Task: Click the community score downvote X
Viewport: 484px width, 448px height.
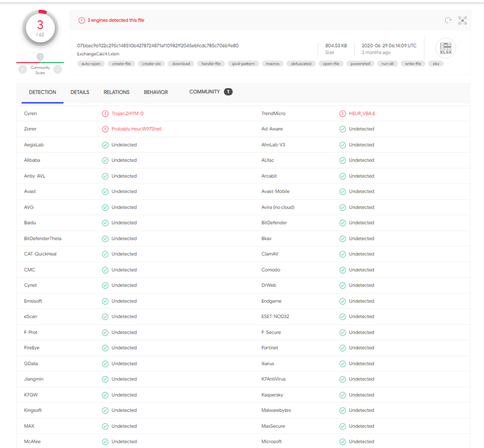Action: tap(23, 69)
